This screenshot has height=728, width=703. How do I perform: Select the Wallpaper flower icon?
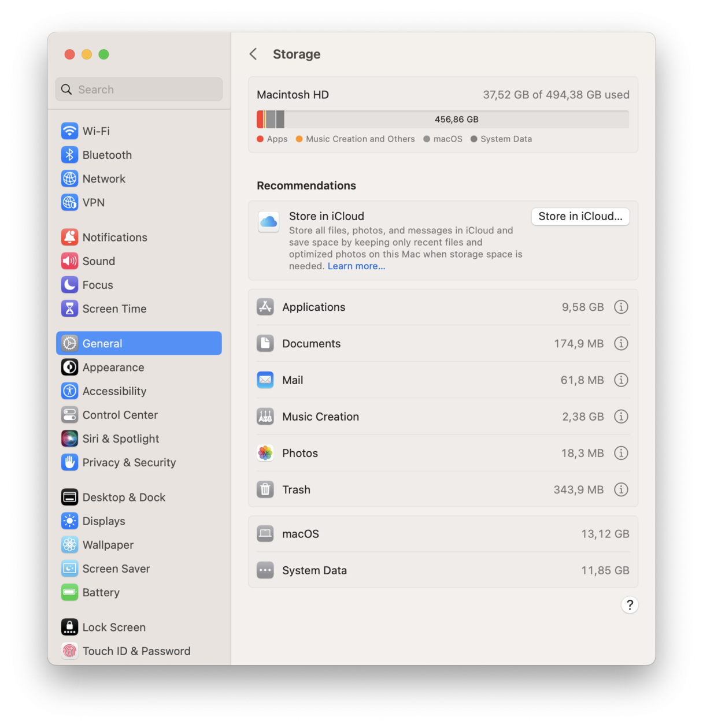pyautogui.click(x=69, y=545)
